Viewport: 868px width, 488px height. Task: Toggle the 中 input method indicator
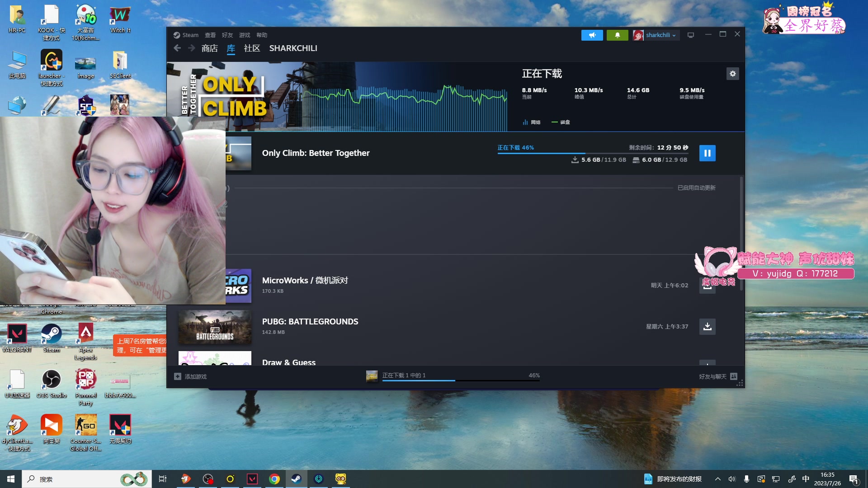point(806,479)
